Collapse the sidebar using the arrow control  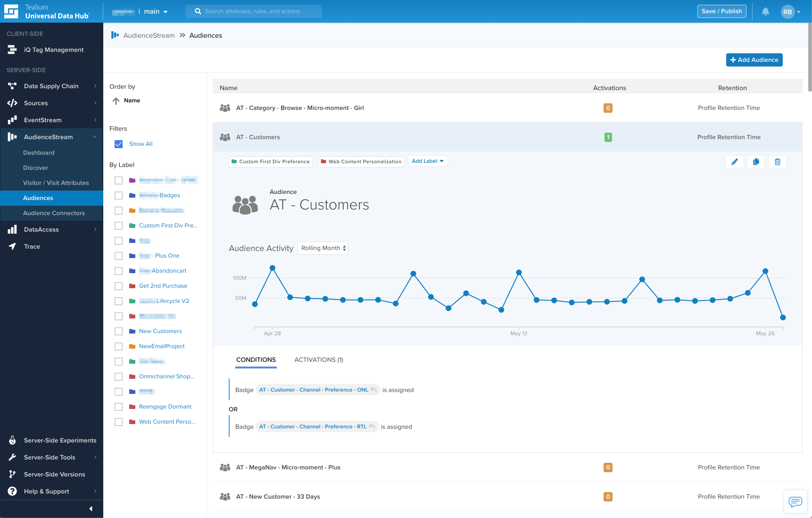(x=91, y=509)
